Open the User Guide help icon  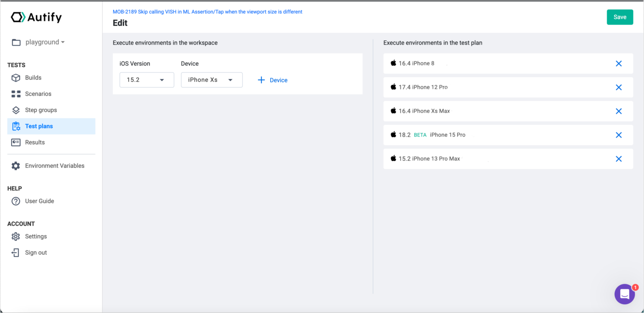[16, 201]
